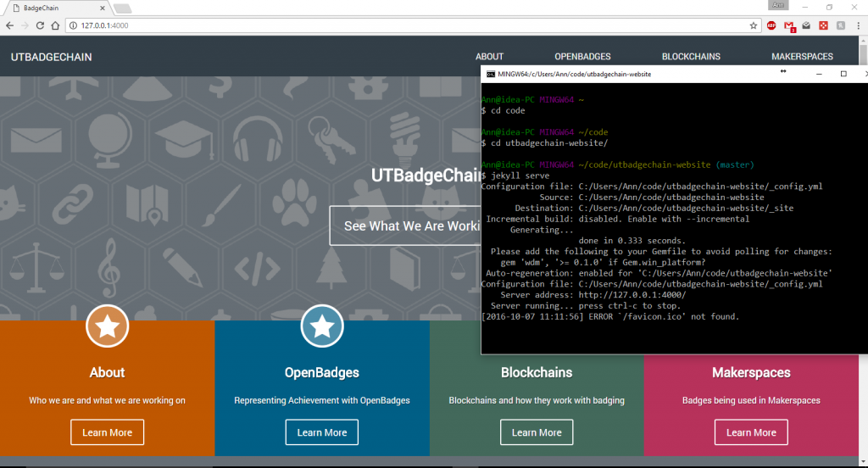
Task: Click Learn More under About
Action: click(x=107, y=432)
